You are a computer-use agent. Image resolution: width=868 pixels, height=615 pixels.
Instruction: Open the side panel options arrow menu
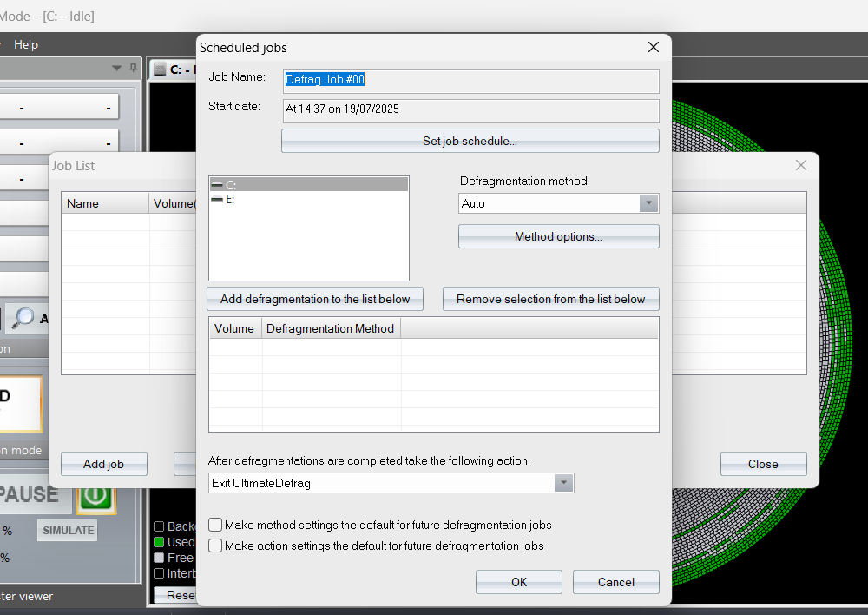(x=117, y=68)
